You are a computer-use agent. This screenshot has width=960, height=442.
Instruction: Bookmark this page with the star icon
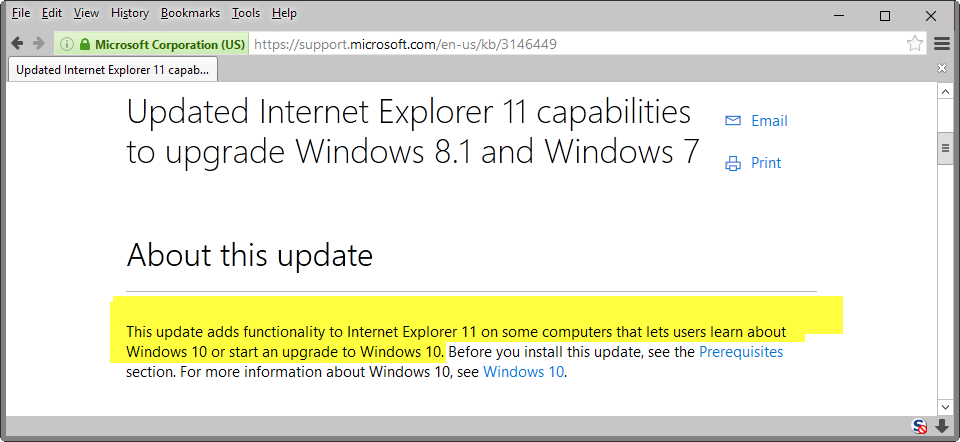[914, 44]
